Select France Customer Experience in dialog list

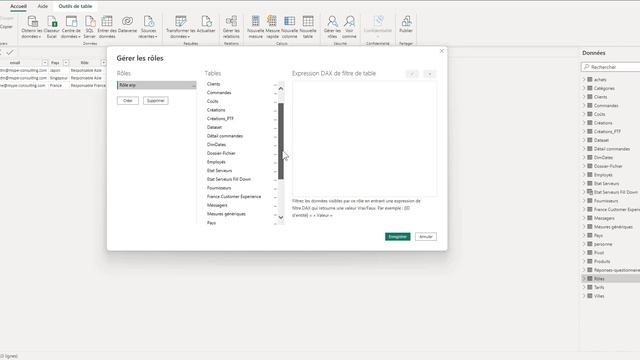coord(234,197)
